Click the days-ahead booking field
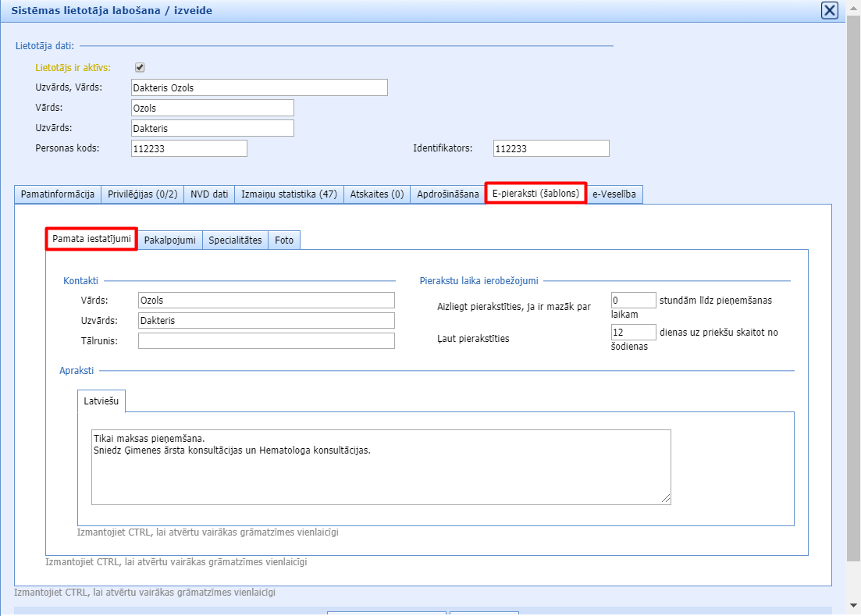The width and height of the screenshot is (861, 616). click(633, 333)
